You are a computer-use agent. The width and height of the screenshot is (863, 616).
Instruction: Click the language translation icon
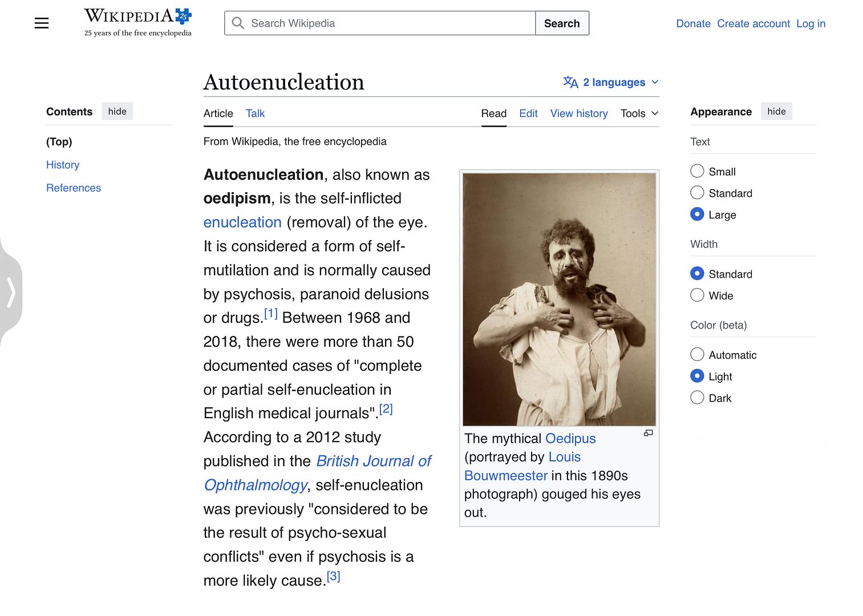(x=570, y=82)
